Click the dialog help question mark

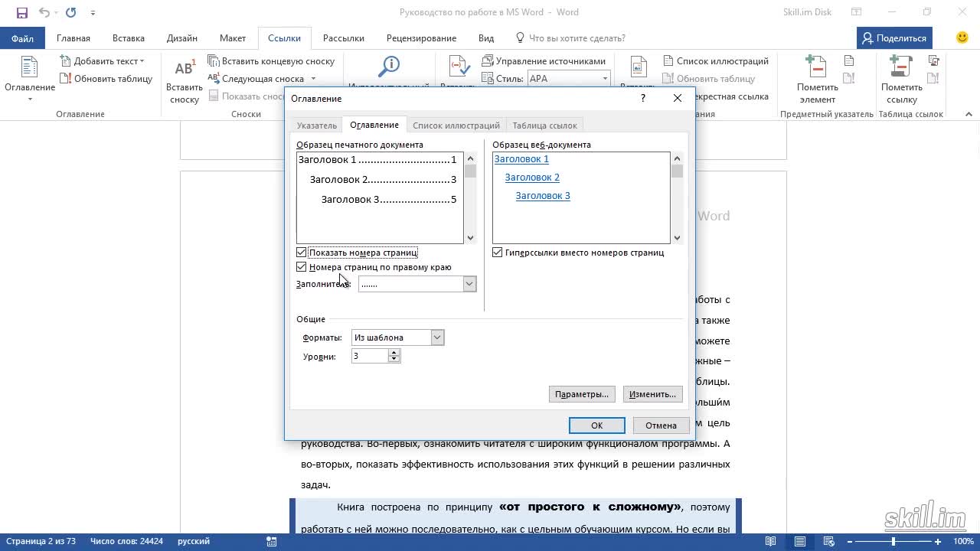pyautogui.click(x=643, y=98)
